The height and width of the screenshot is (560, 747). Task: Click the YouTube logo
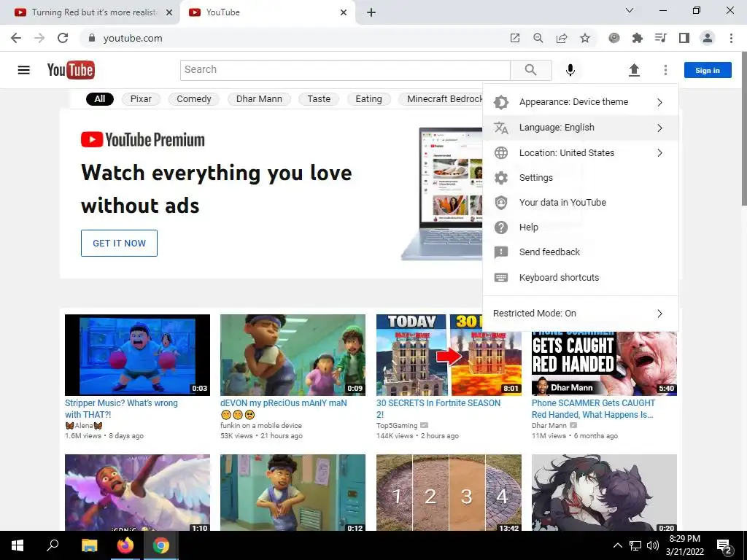point(71,70)
